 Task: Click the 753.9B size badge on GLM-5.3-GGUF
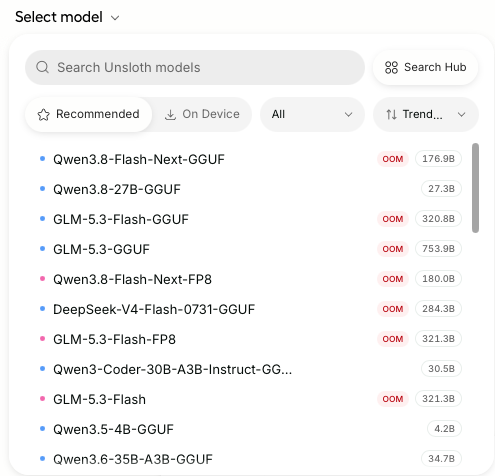[x=438, y=249]
